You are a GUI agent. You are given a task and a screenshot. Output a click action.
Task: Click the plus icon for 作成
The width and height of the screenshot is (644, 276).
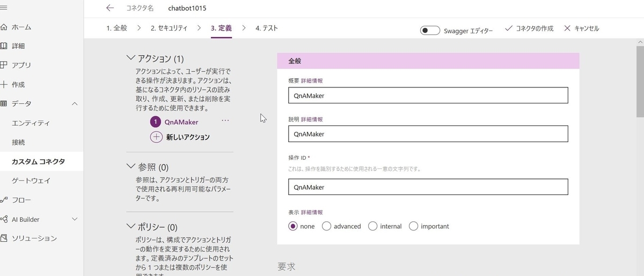pyautogui.click(x=3, y=85)
